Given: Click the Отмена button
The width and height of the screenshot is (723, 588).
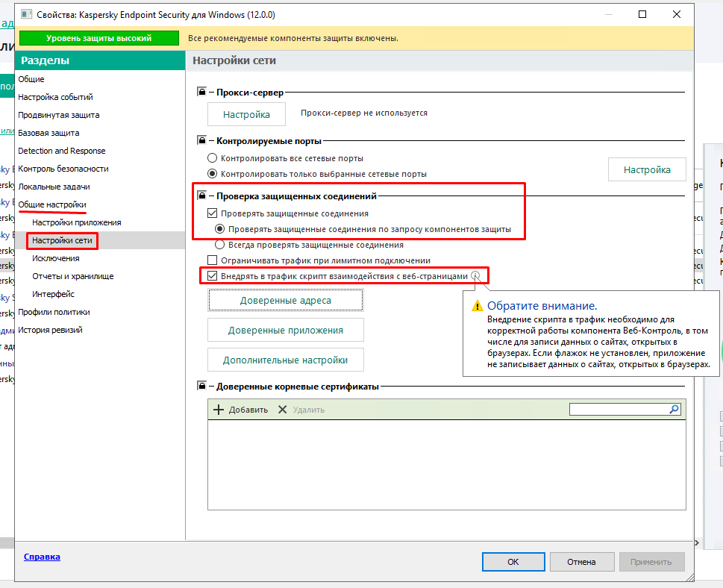Looking at the screenshot, I should click(x=581, y=562).
